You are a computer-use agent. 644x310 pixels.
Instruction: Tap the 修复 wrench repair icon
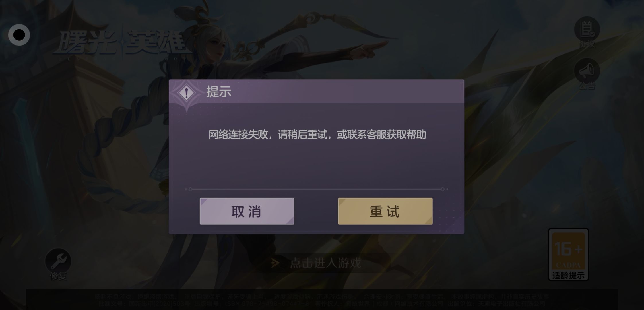click(x=58, y=261)
